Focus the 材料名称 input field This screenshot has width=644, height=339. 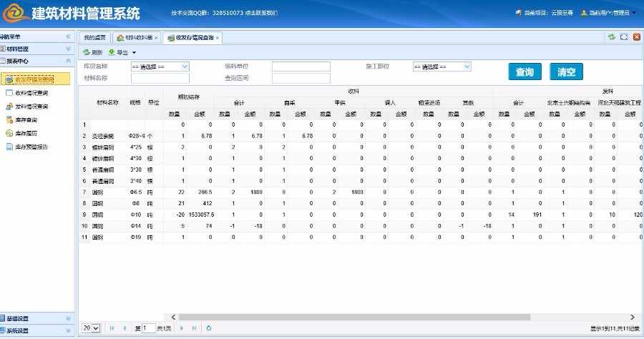pyautogui.click(x=160, y=78)
